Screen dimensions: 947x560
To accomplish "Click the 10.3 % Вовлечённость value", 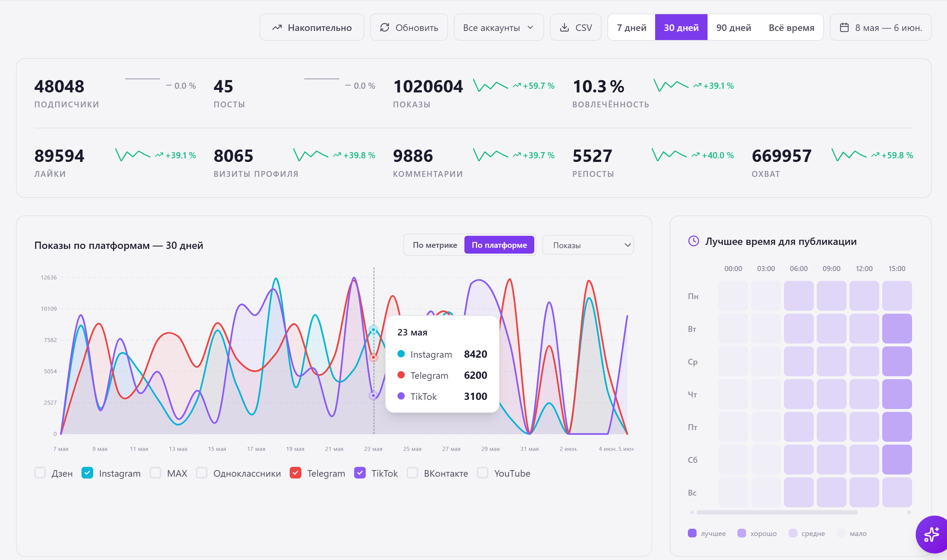I will (598, 86).
